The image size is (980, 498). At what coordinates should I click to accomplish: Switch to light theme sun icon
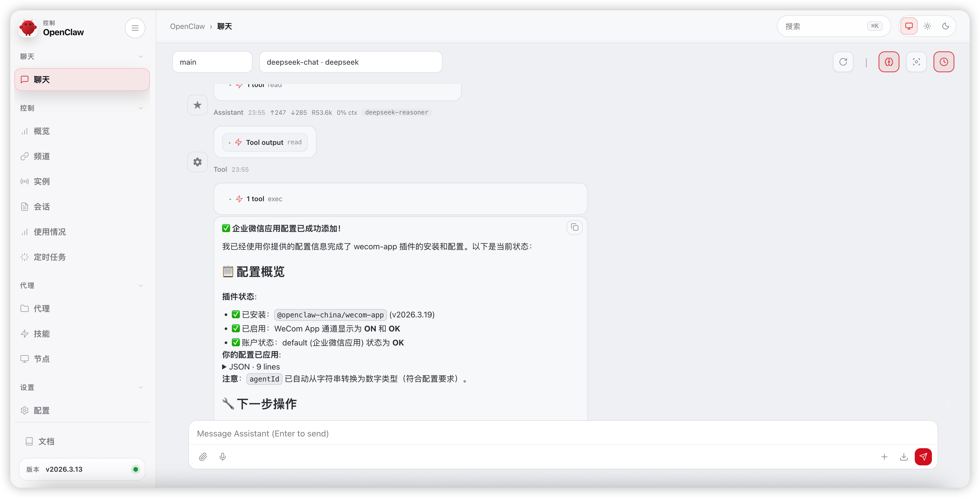click(x=927, y=26)
